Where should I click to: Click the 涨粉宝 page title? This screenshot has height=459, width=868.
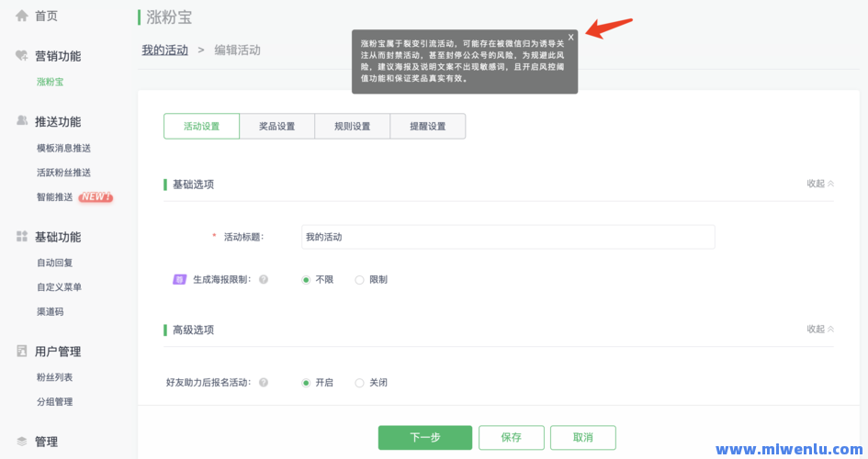pyautogui.click(x=169, y=17)
